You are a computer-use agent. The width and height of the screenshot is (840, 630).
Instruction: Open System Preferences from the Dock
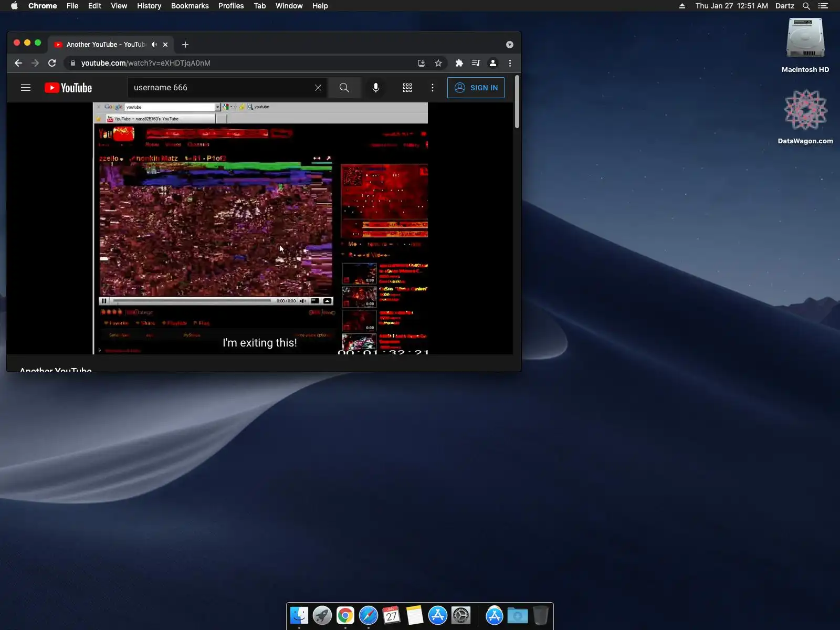[x=461, y=615]
